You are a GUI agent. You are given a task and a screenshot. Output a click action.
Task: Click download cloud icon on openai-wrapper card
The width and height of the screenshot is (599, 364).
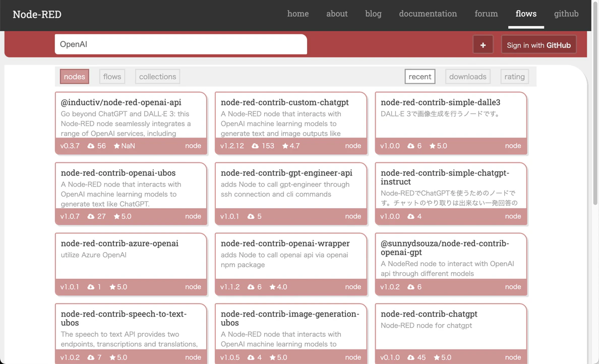point(251,287)
